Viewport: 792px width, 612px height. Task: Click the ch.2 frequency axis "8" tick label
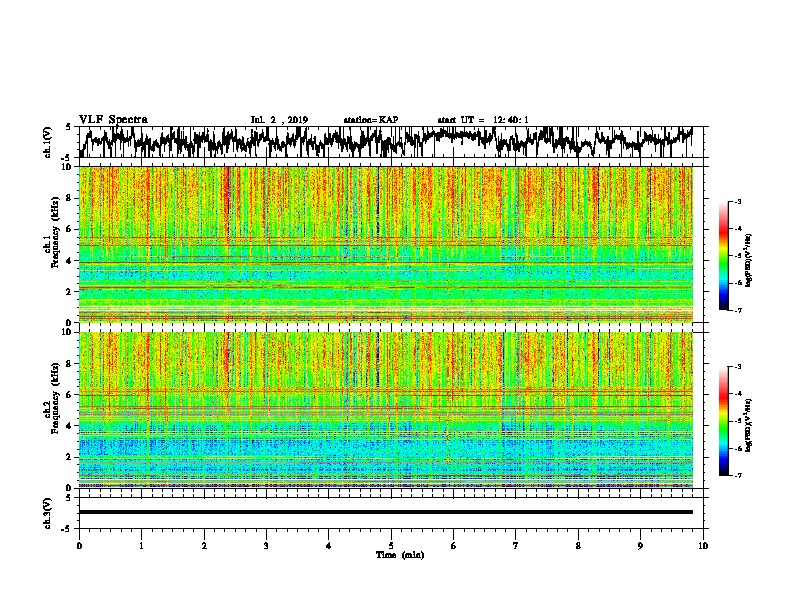coord(69,364)
